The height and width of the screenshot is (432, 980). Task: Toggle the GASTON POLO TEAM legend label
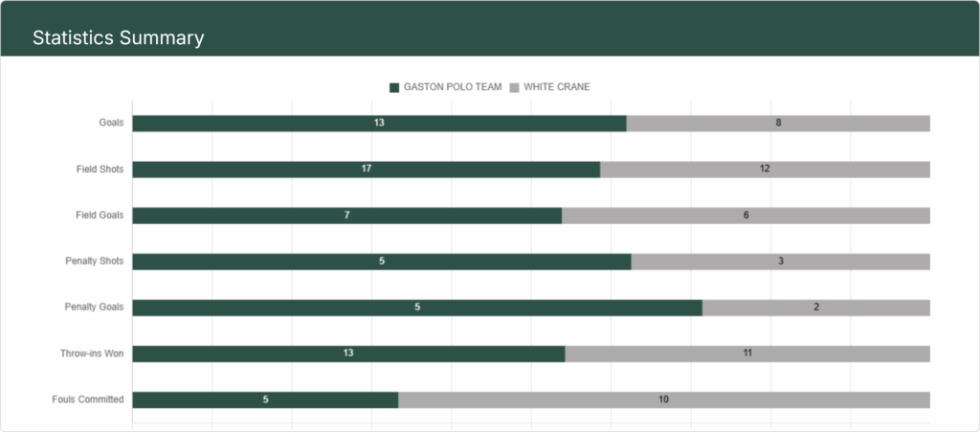[453, 87]
